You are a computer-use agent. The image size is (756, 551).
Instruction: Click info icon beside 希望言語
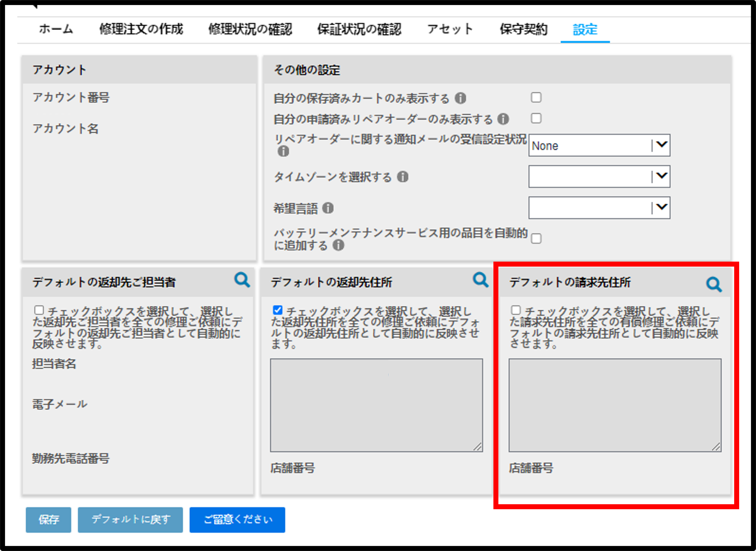tap(328, 208)
